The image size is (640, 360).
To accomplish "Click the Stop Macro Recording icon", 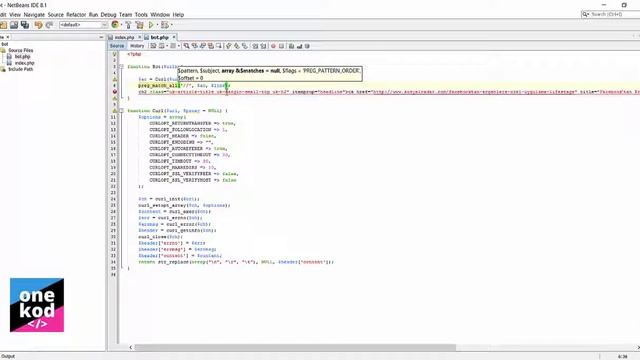I will (281, 46).
